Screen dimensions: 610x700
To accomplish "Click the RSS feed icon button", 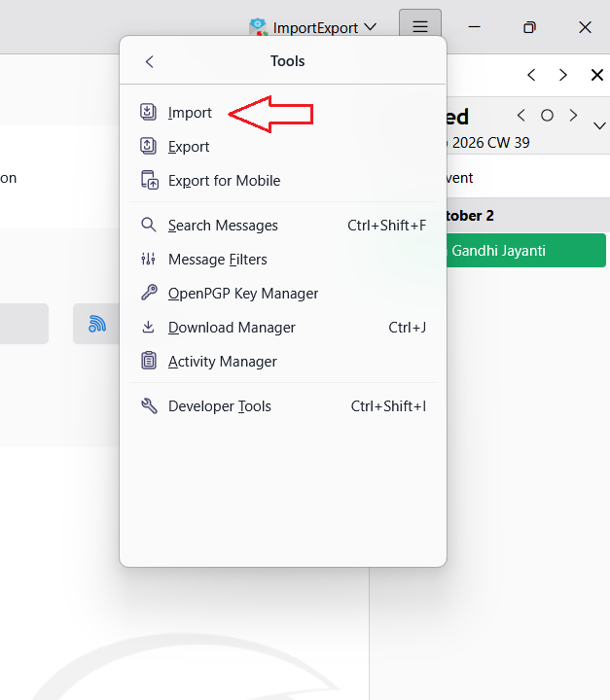I will (x=97, y=324).
